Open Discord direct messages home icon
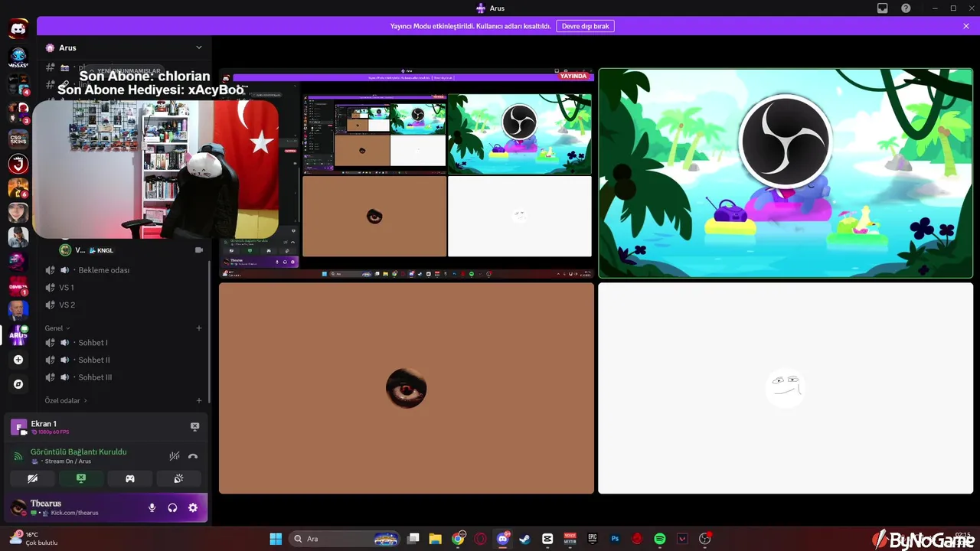The width and height of the screenshot is (980, 551). pyautogui.click(x=18, y=30)
